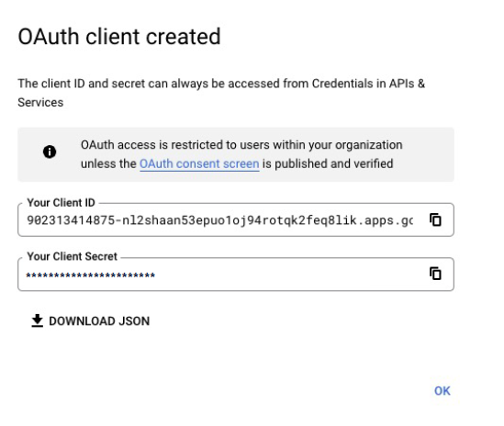Open the OAuth consent screen link
Viewport: 504px width, 426px height.
tap(199, 163)
